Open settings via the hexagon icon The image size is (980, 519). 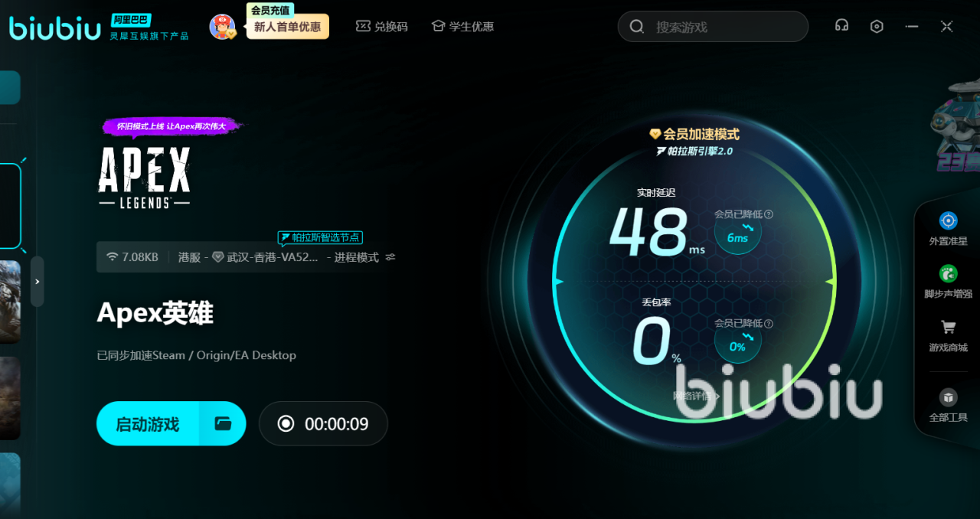(x=877, y=26)
